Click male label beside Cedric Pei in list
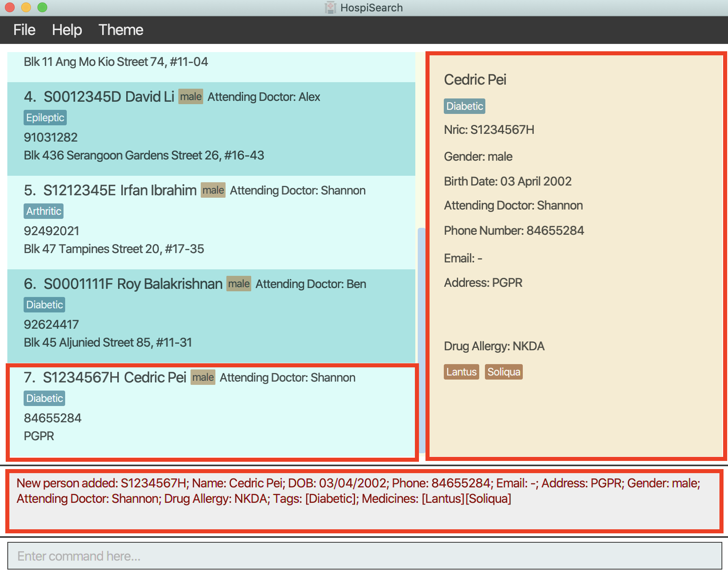This screenshot has height=572, width=728. point(203,378)
